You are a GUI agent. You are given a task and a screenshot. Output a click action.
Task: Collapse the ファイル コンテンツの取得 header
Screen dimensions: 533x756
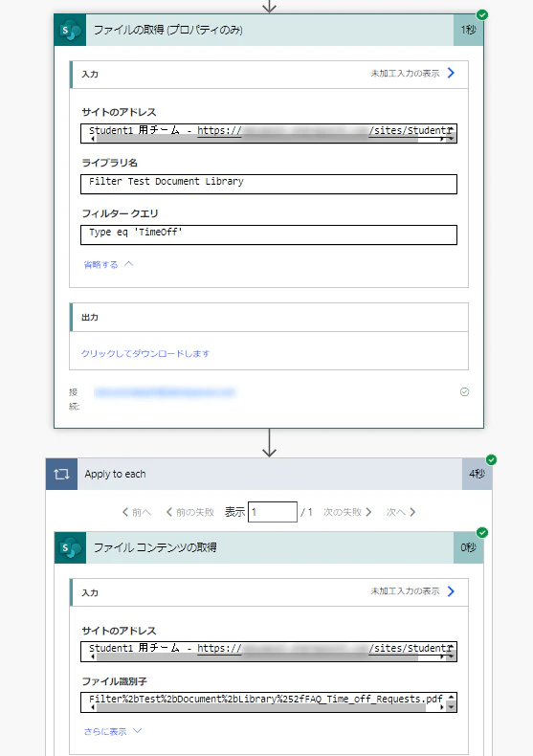(269, 547)
